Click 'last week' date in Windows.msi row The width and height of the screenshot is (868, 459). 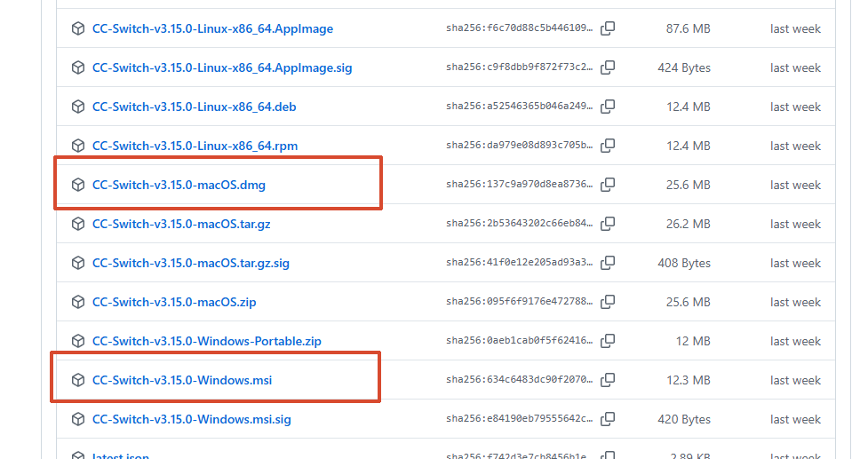tap(795, 381)
